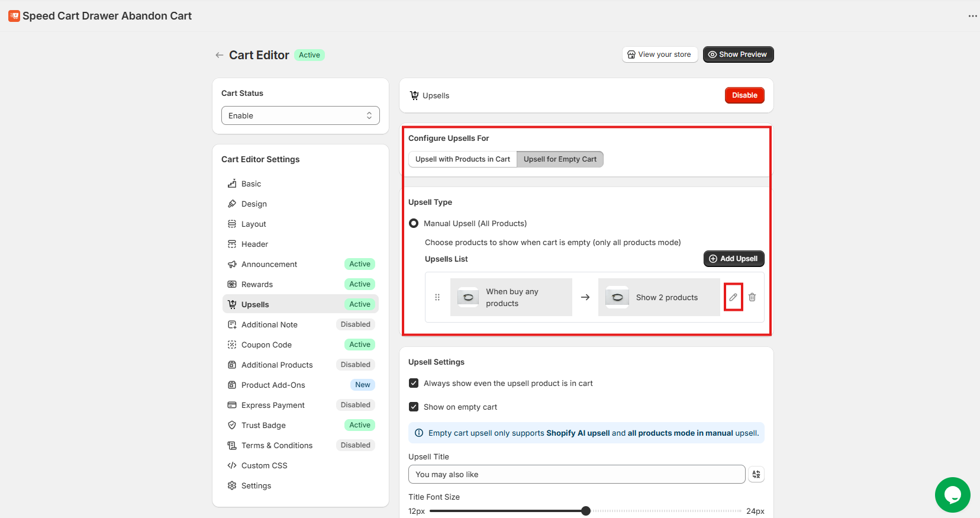Click the drag handle on upsell row
The image size is (980, 518).
[437, 297]
